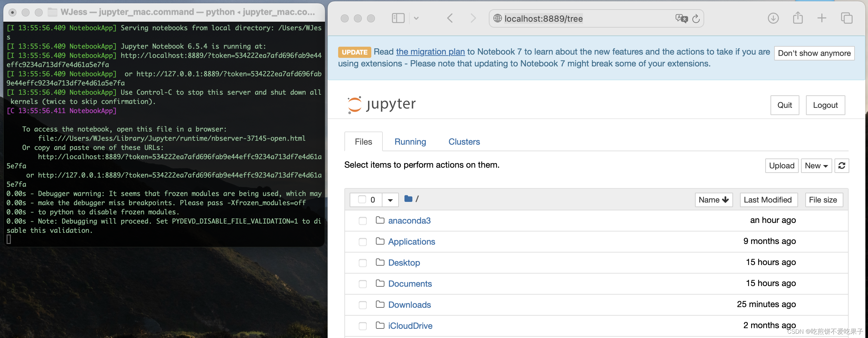The image size is (868, 338).
Task: Open the selection filter dropdown
Action: pyautogui.click(x=390, y=199)
